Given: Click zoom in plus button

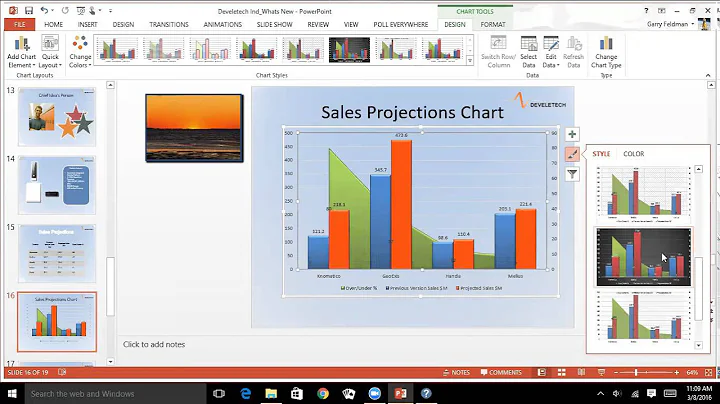Looking at the screenshot, I should pyautogui.click(x=676, y=372).
